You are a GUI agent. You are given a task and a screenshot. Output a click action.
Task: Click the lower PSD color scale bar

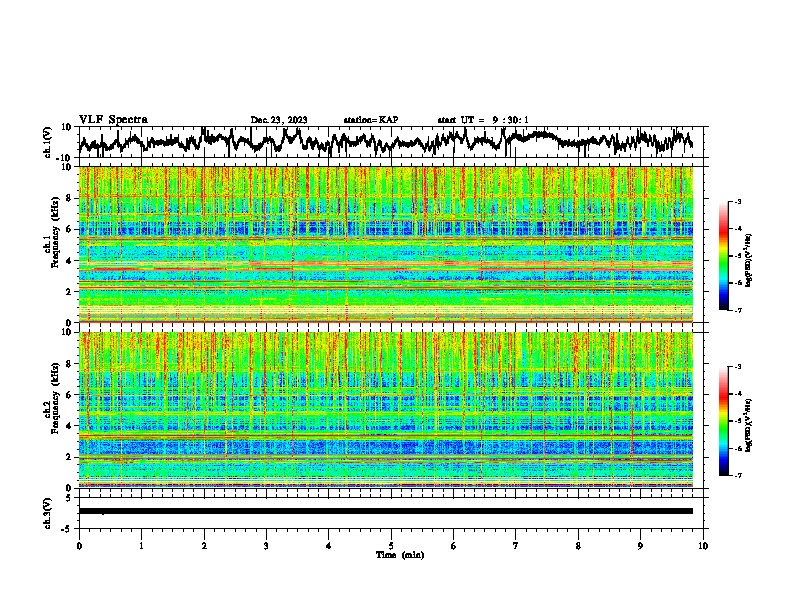pyautogui.click(x=723, y=421)
